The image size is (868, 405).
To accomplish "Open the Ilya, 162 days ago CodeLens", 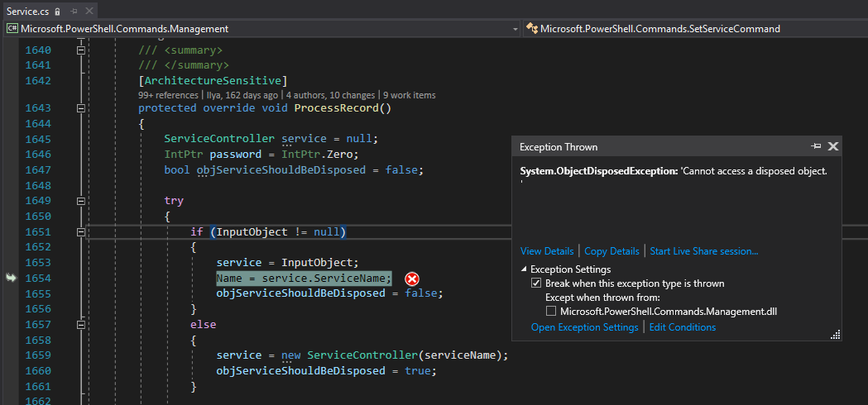I will tap(242, 95).
